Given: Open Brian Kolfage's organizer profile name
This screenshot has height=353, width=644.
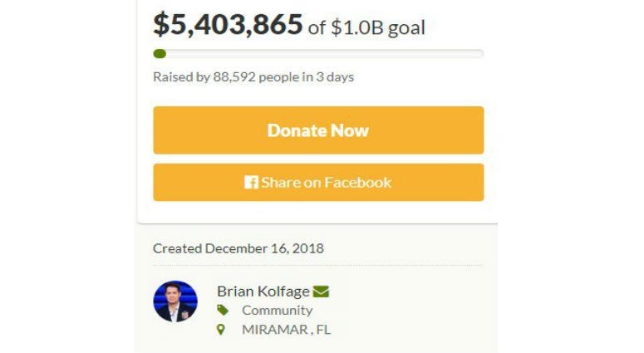Looking at the screenshot, I should [x=263, y=292].
